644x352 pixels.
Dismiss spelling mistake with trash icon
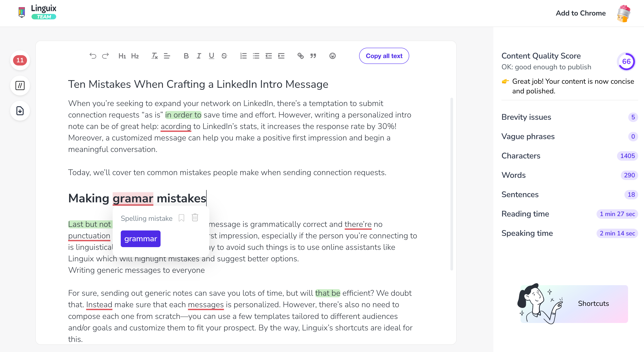[195, 218]
